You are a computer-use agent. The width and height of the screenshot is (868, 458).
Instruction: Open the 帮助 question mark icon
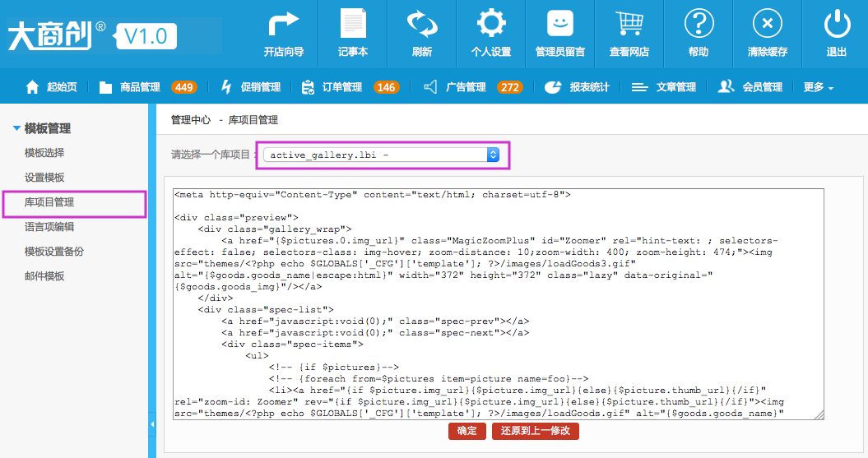point(699,24)
